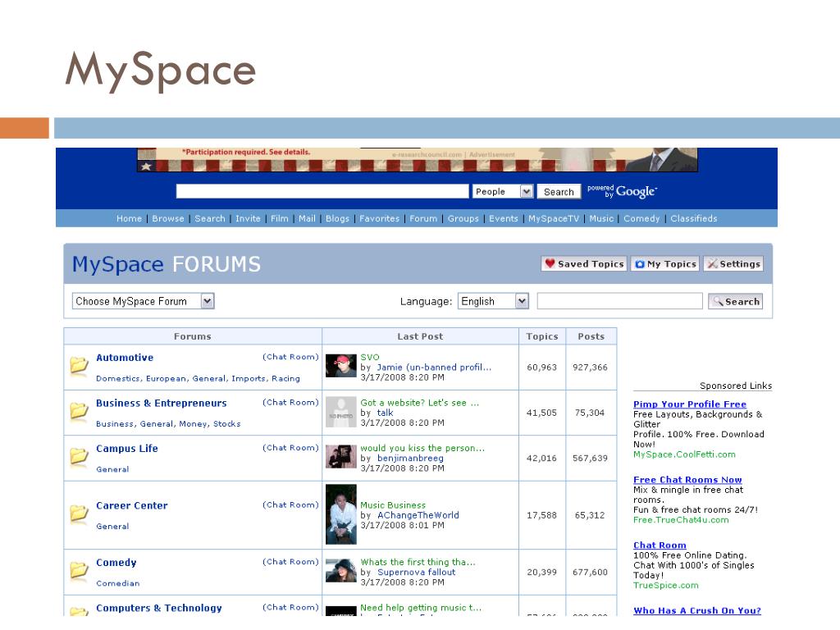Open the Language English dropdown
The width and height of the screenshot is (840, 630).
(493, 301)
